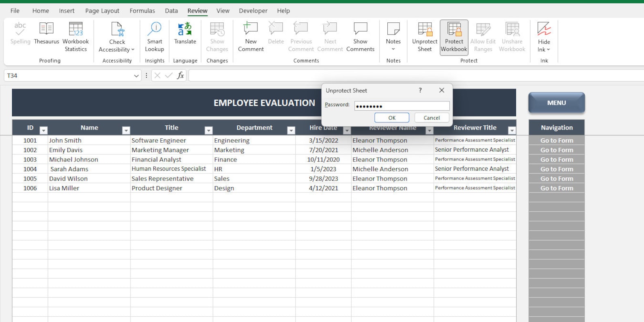Open the File tab
Screen dimensions: 644x322
click(15, 11)
